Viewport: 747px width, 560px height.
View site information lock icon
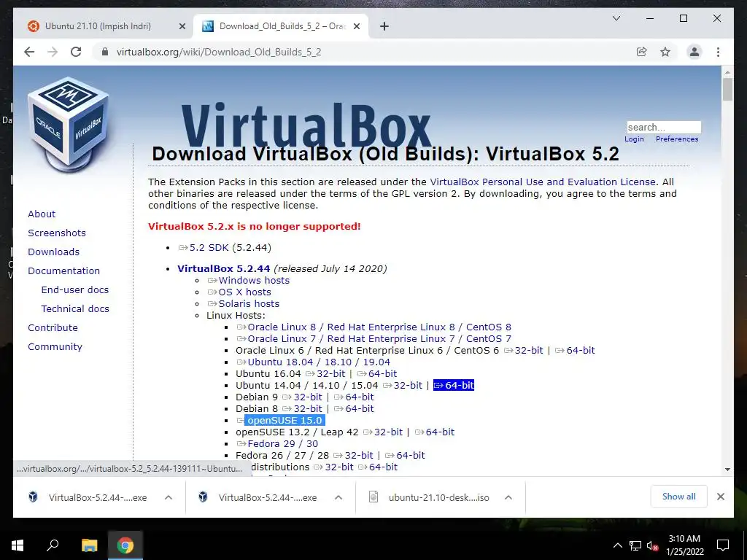tap(105, 52)
